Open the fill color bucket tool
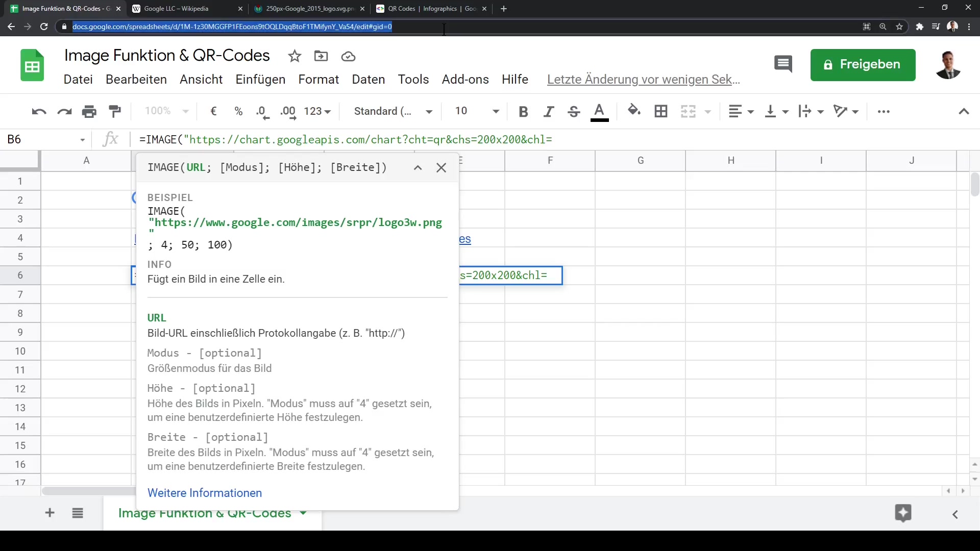Screen dimensions: 980x551 tap(634, 111)
